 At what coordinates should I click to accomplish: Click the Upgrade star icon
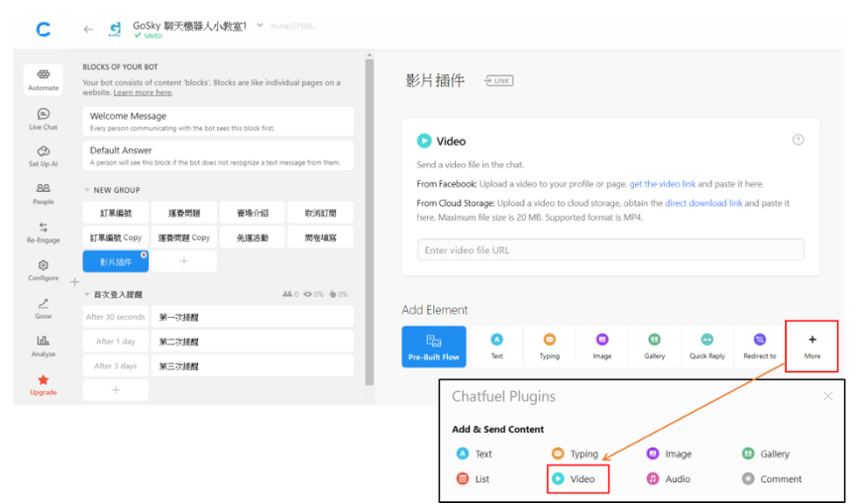click(x=44, y=379)
